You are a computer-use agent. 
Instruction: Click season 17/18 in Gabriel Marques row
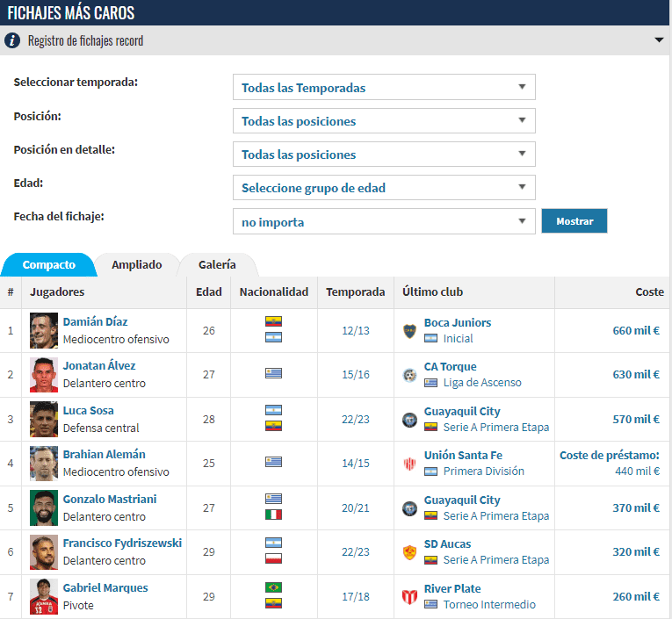[x=355, y=596]
